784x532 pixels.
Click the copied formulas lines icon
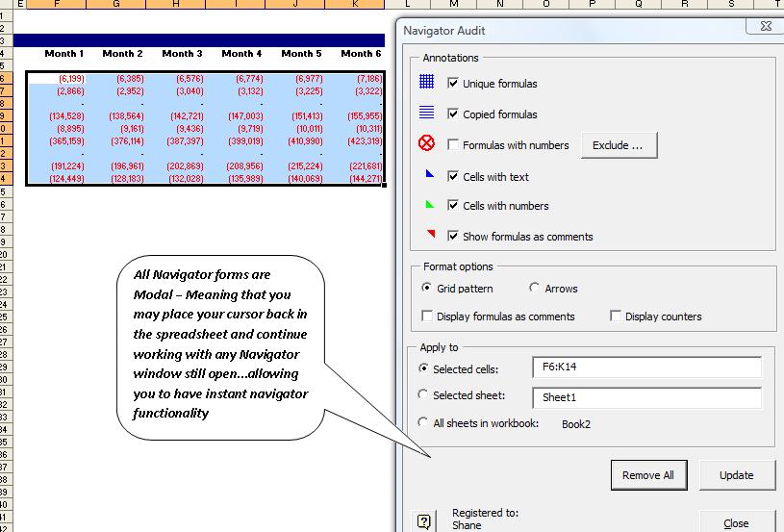point(427,114)
